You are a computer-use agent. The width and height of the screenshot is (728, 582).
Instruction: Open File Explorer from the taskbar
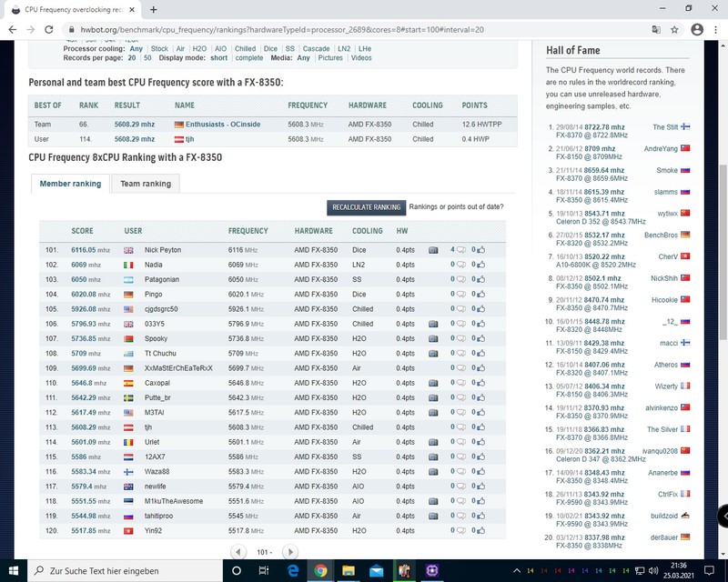coord(349,570)
